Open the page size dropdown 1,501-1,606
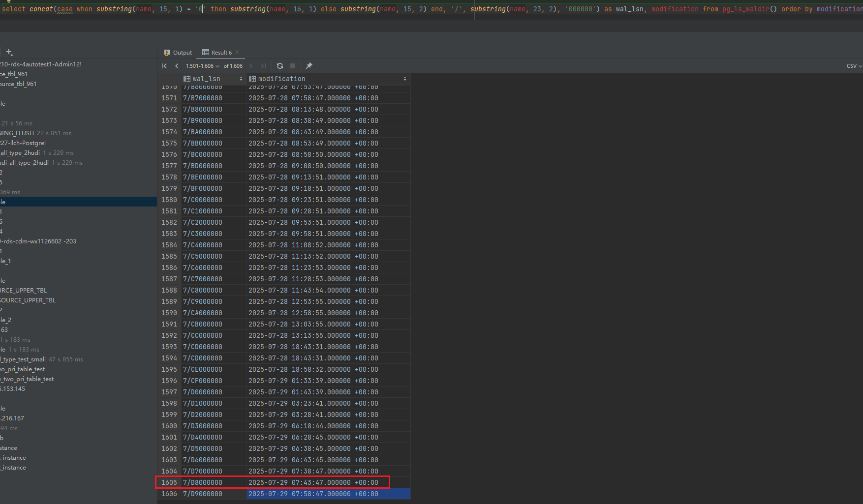 point(203,66)
